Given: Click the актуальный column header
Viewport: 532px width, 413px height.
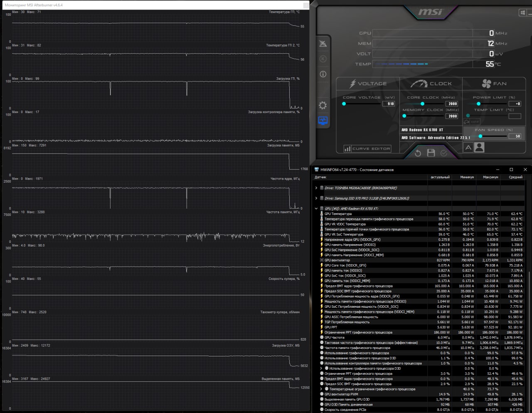Looking at the screenshot, I should [x=440, y=177].
